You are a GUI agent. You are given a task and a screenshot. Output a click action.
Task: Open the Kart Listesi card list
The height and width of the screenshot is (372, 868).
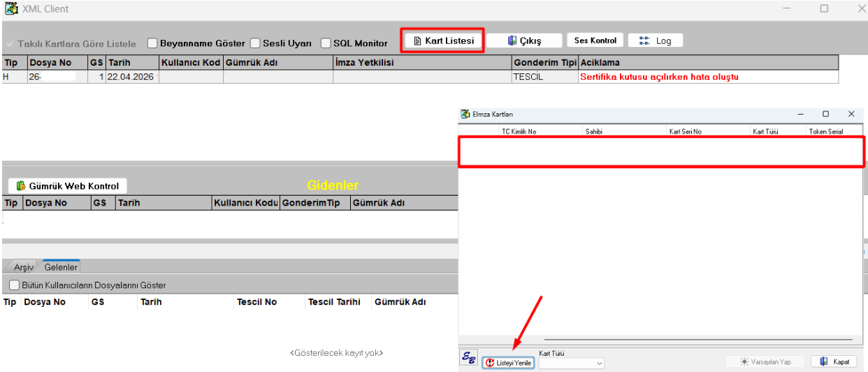click(x=442, y=41)
